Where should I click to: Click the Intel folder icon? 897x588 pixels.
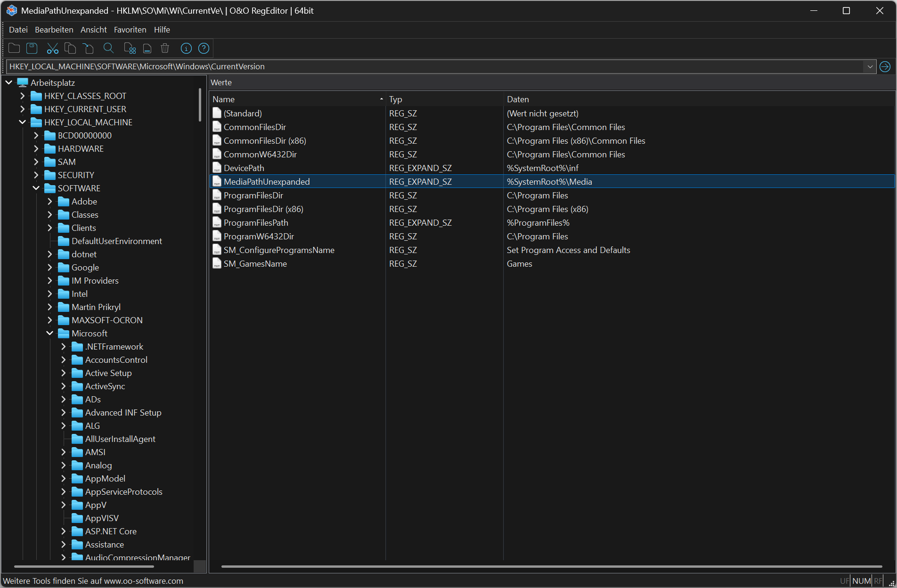63,294
